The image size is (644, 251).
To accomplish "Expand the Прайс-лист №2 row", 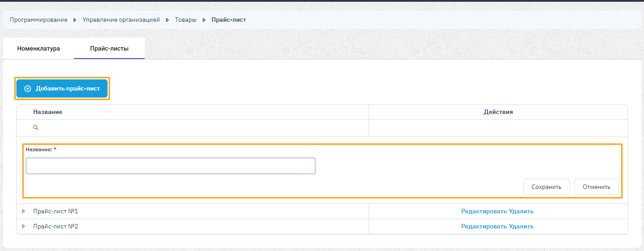I will 23,227.
